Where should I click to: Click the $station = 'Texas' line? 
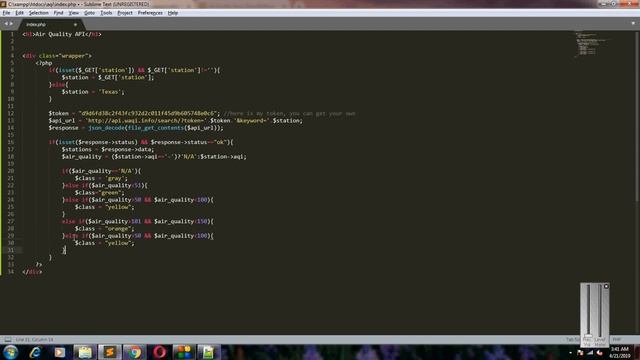point(93,92)
